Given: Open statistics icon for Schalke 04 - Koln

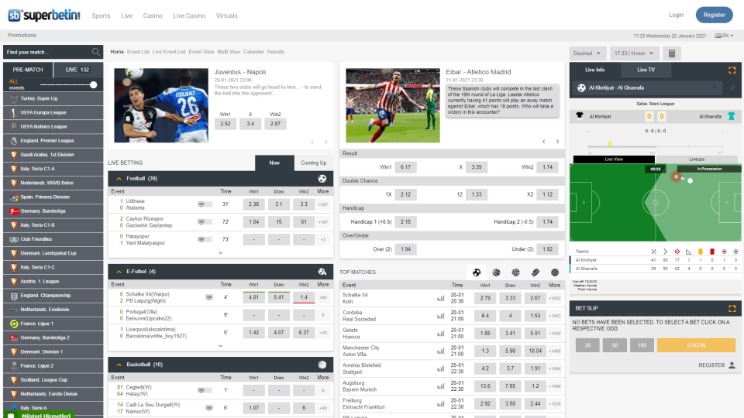Looking at the screenshot, I should tap(440, 298).
